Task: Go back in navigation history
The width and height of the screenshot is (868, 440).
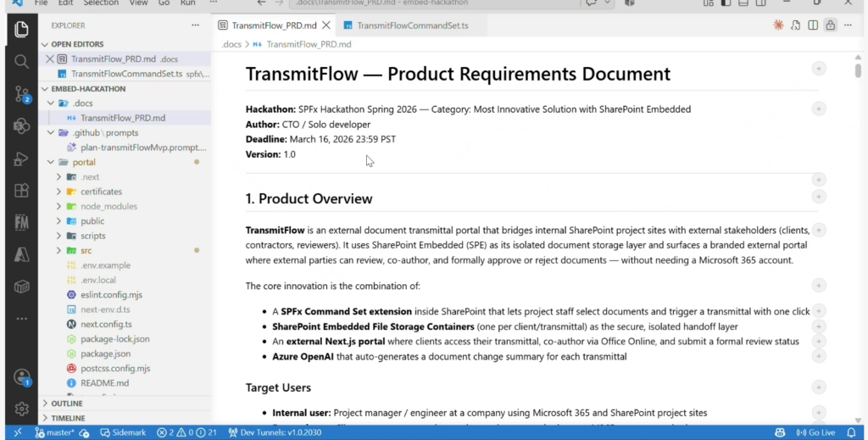Action: pyautogui.click(x=261, y=3)
